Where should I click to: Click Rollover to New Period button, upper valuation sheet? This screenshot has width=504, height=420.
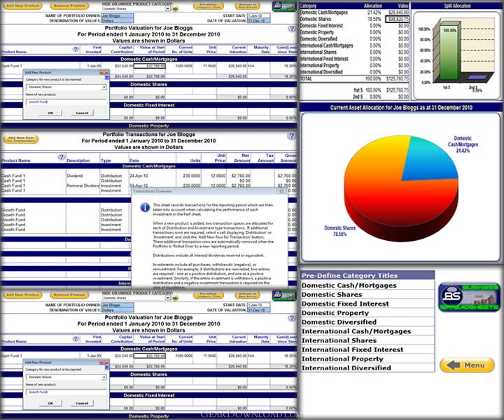pos(247,6)
